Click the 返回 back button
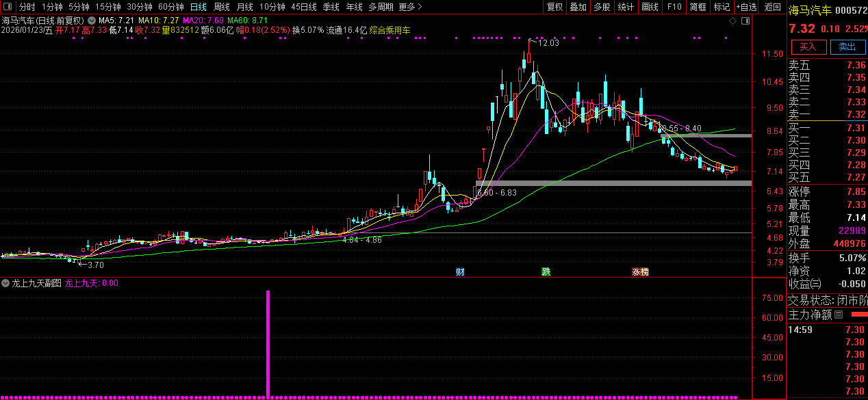868x400 pixels. pyautogui.click(x=772, y=7)
